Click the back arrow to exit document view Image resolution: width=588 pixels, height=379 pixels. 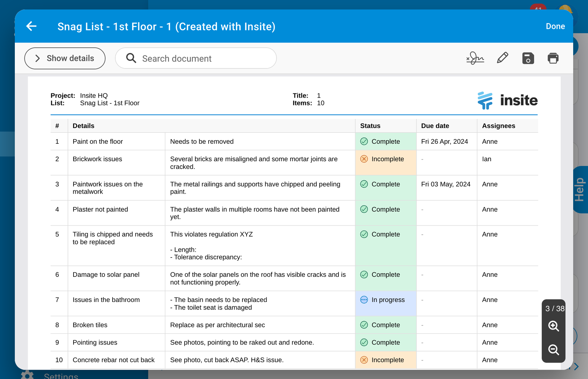click(31, 26)
